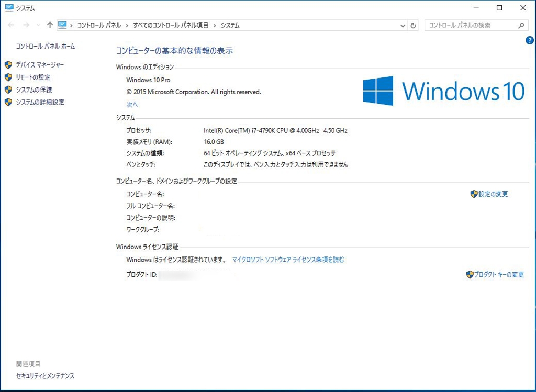Select すべてのコントロール パネル項目 breadcrumb
The height and width of the screenshot is (392, 536).
[171, 25]
